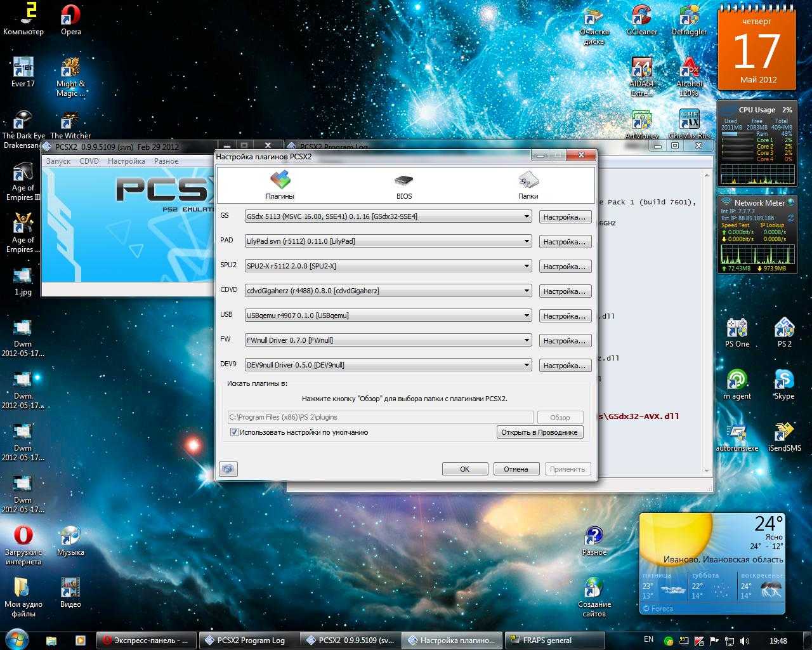Open Настройка for the DEV9 plugin
Image resolution: width=812 pixels, height=650 pixels.
565,366
